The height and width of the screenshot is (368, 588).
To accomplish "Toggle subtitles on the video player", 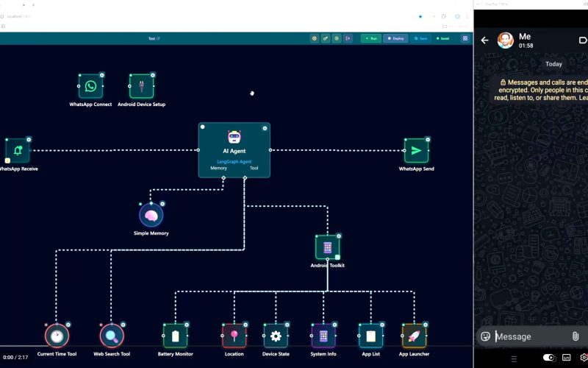I will (x=567, y=358).
